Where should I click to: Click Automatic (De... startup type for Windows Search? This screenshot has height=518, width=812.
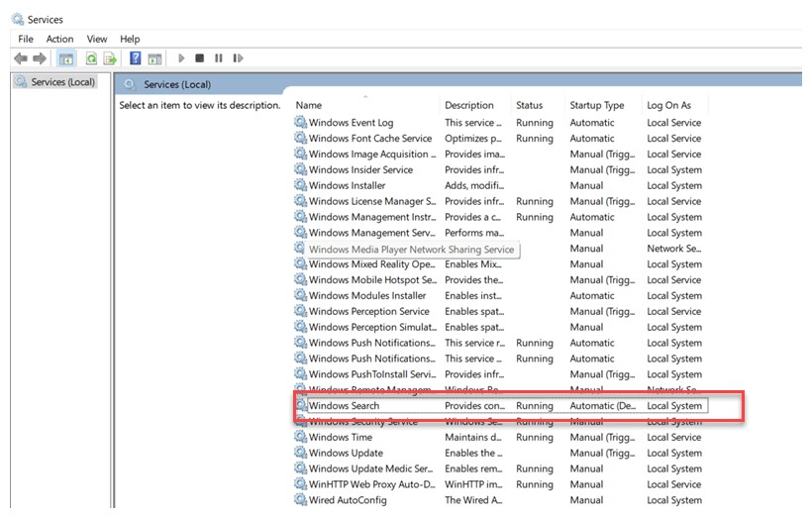coord(602,406)
